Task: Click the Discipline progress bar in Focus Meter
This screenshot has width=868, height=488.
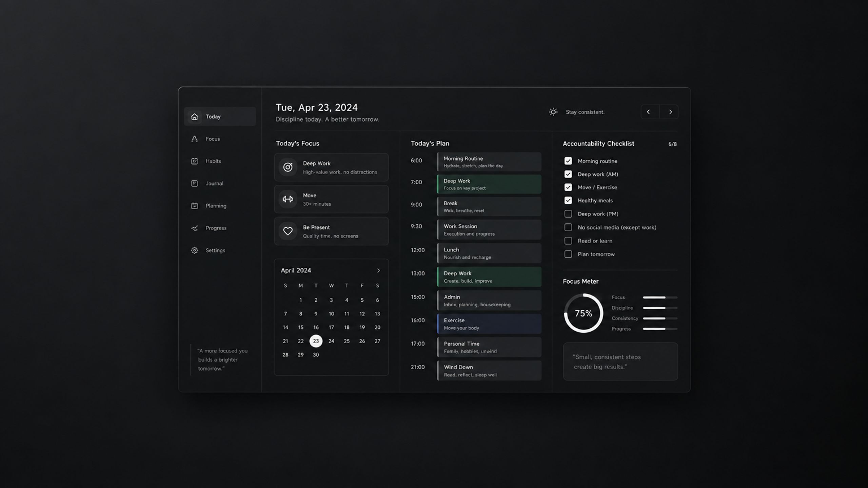Action: (660, 308)
